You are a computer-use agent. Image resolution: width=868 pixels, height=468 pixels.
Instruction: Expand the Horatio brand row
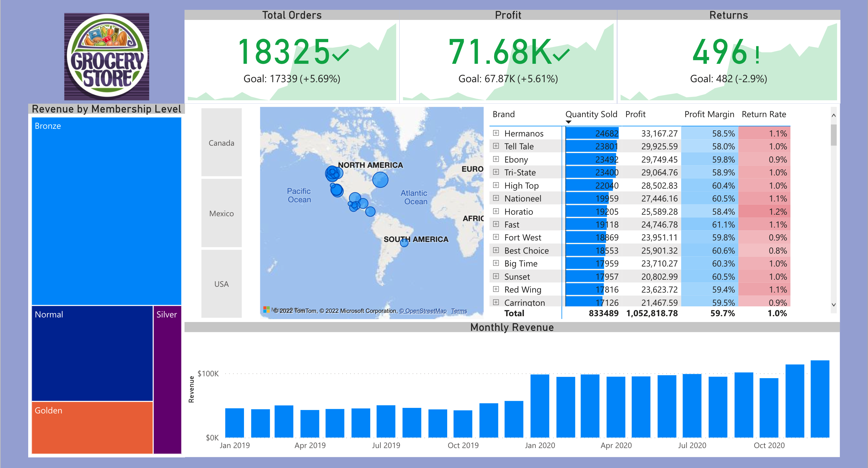click(496, 211)
